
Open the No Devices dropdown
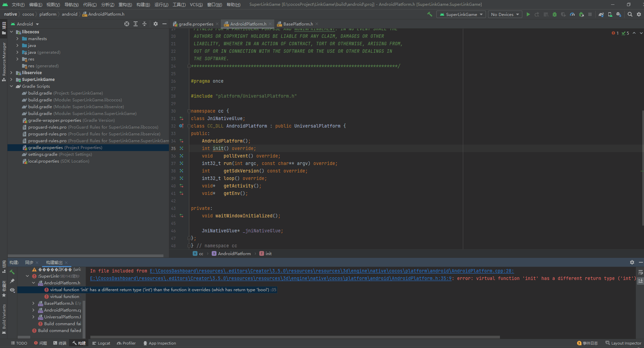pyautogui.click(x=505, y=14)
